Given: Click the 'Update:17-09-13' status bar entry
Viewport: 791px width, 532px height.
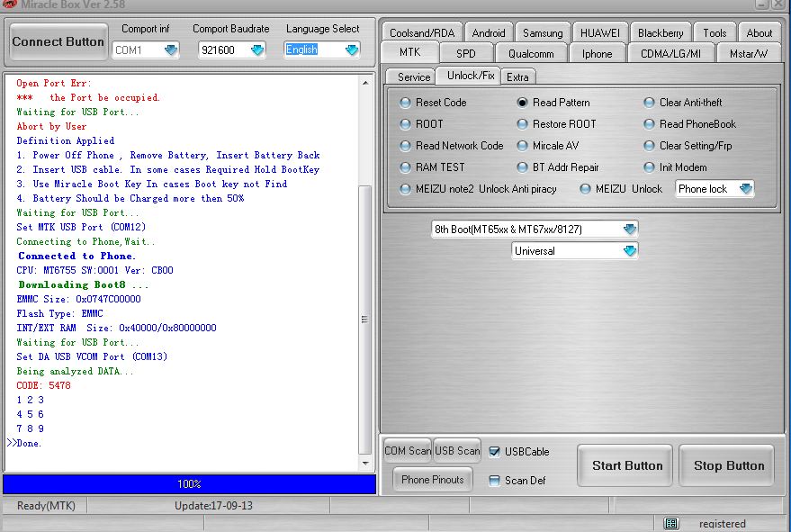Looking at the screenshot, I should [x=213, y=506].
